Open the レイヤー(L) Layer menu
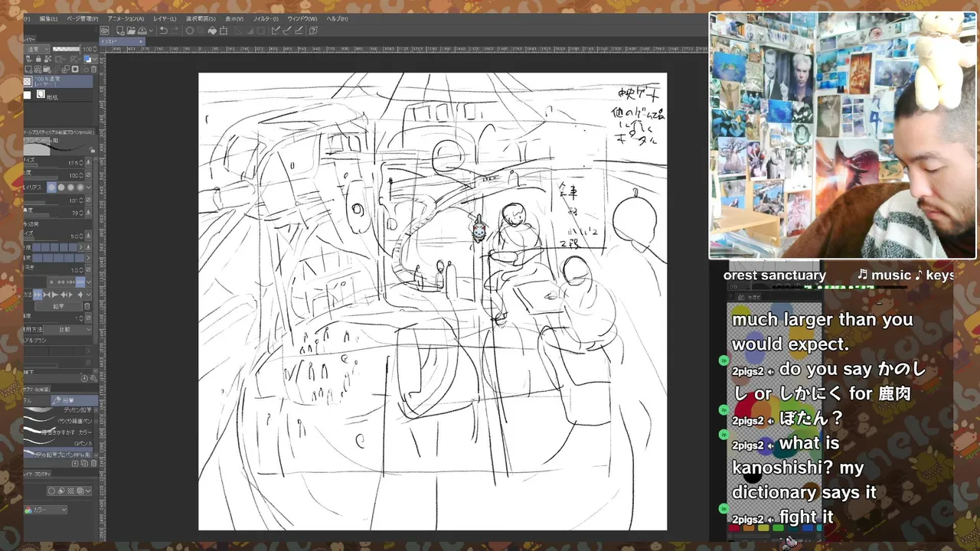 pyautogui.click(x=165, y=18)
